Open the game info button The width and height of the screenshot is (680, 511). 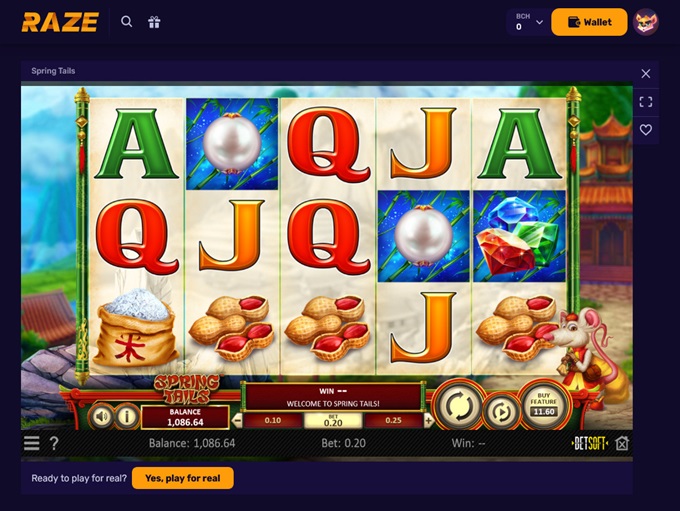[127, 416]
